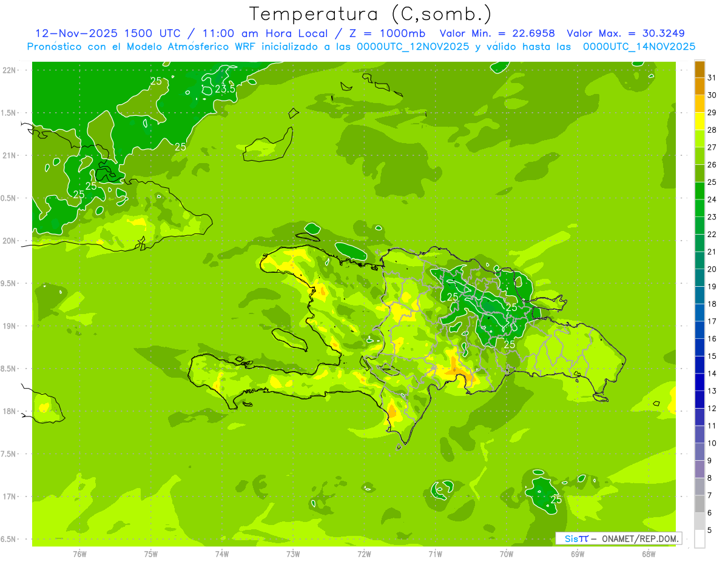Pick the gray legend band between 6 and 7

[x=699, y=504]
